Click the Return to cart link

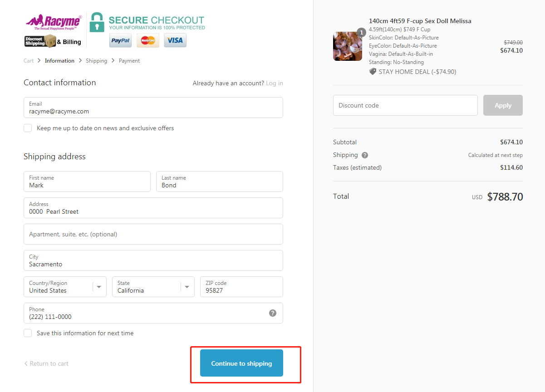[x=46, y=363]
